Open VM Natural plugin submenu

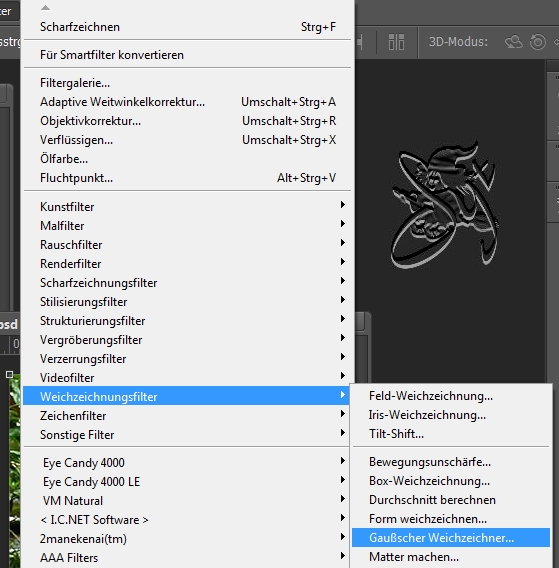click(x=187, y=501)
